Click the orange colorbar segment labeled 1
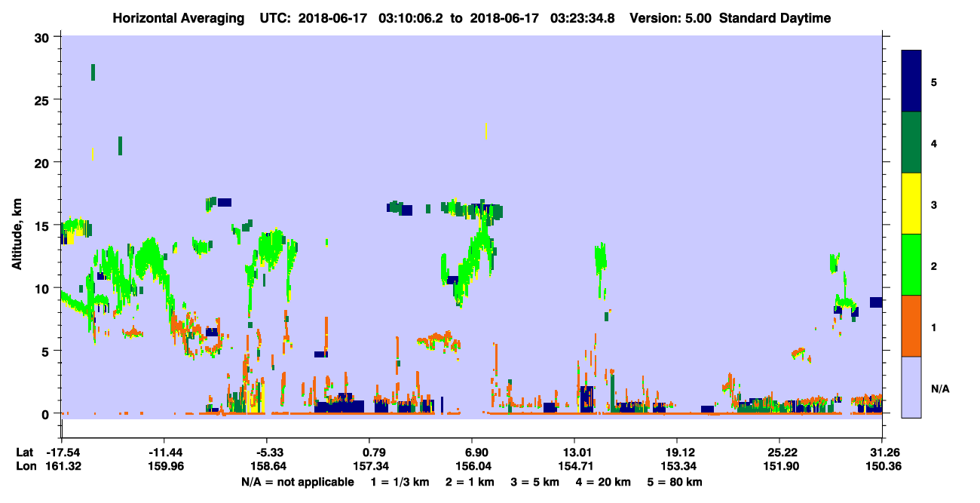 (x=911, y=326)
